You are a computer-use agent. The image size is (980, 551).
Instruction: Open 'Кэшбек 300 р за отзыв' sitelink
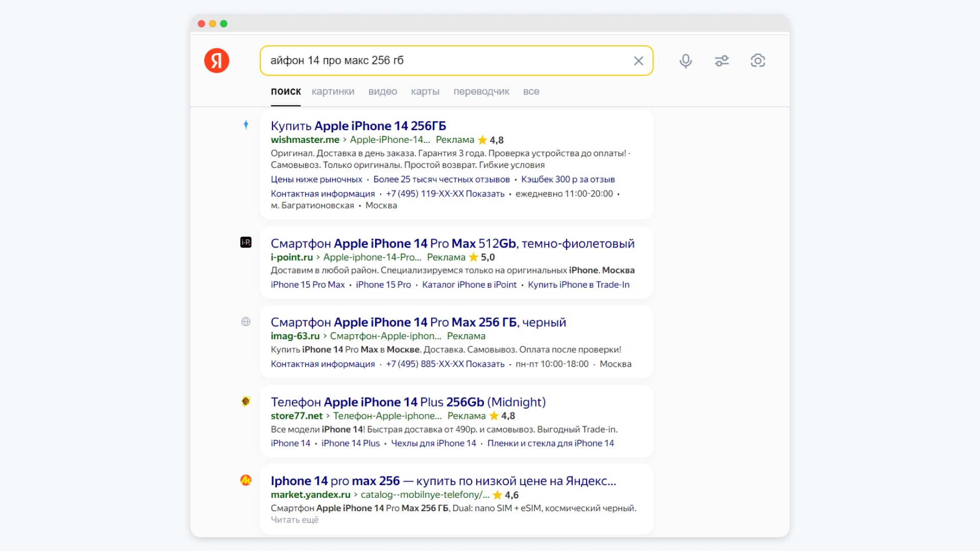(x=568, y=179)
